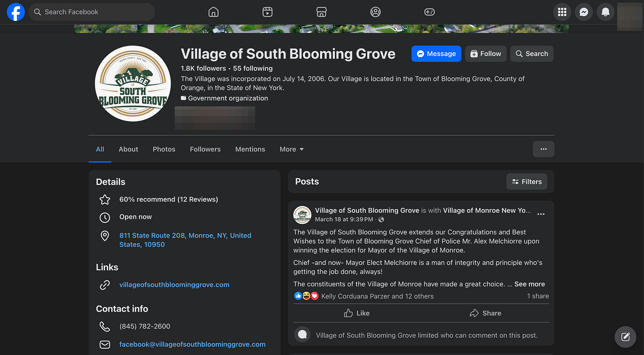Open the posts Filters button
The width and height of the screenshot is (644, 355).
(x=527, y=181)
